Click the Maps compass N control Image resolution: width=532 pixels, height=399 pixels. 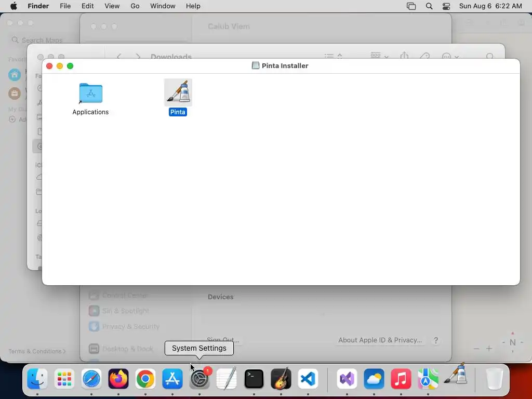click(513, 342)
